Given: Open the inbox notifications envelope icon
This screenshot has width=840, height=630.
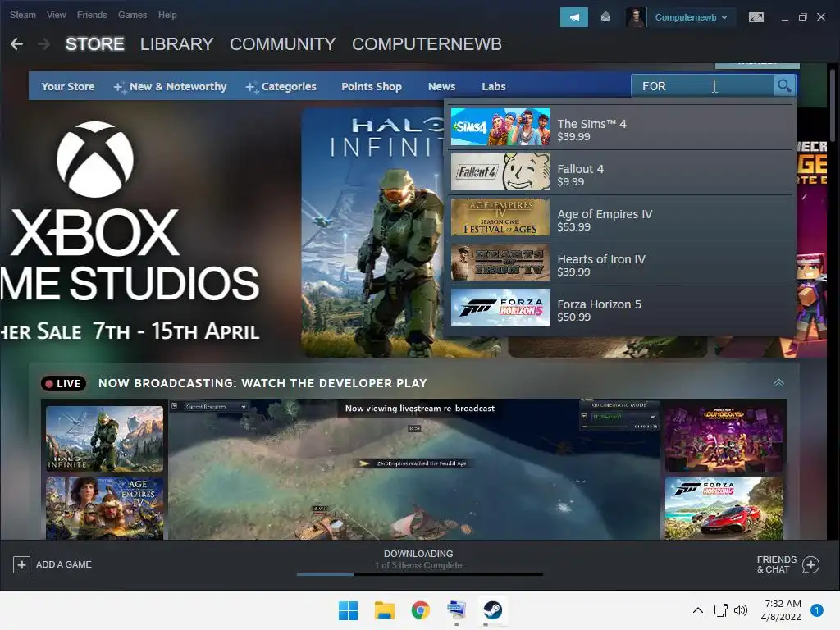Looking at the screenshot, I should click(x=605, y=17).
